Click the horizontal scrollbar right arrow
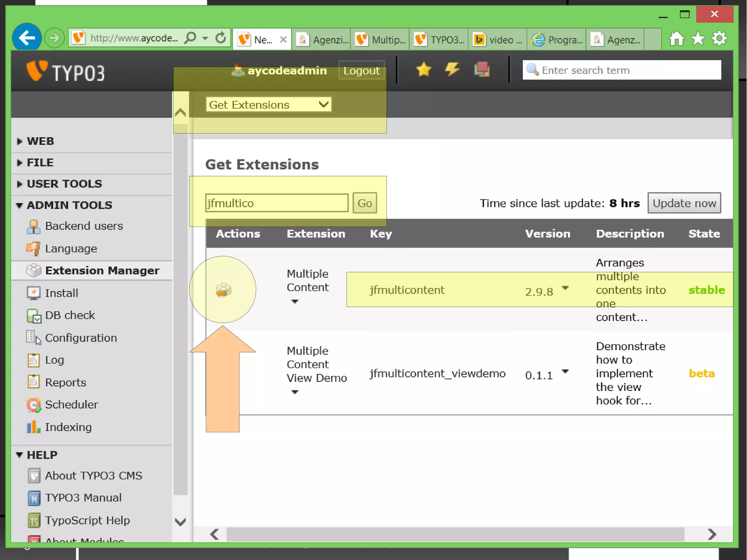The image size is (747, 560). click(712, 534)
